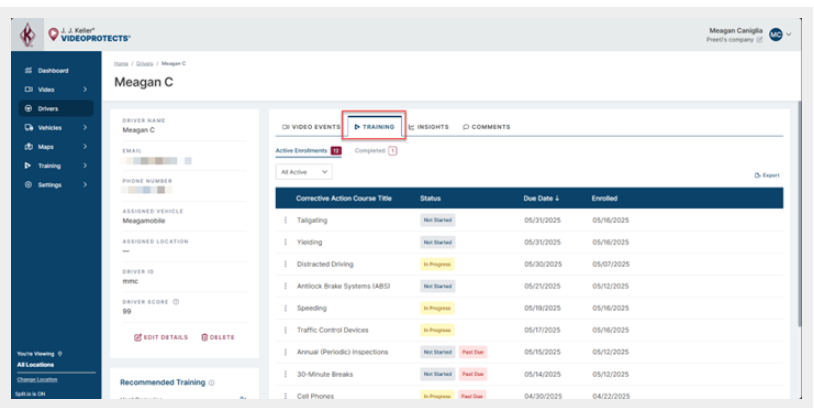Sort by Status column header

coord(430,198)
